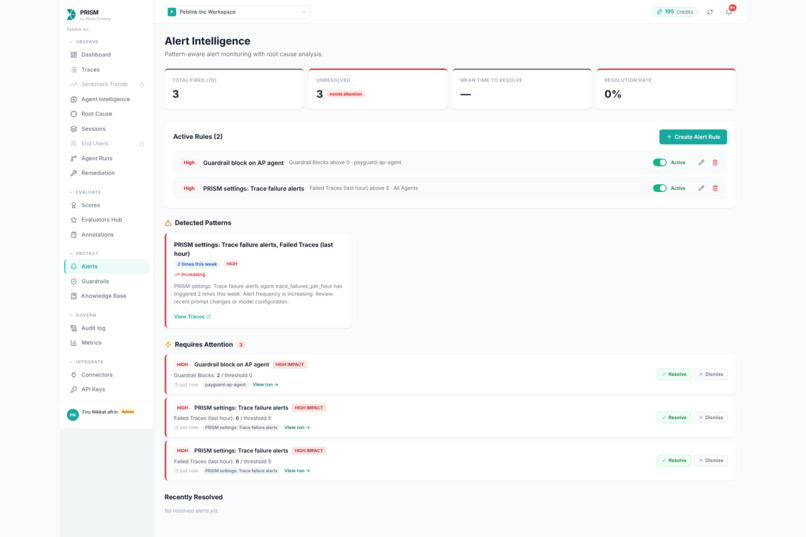Click the Traces sidebar icon
The width and height of the screenshot is (806, 537).
coord(74,69)
